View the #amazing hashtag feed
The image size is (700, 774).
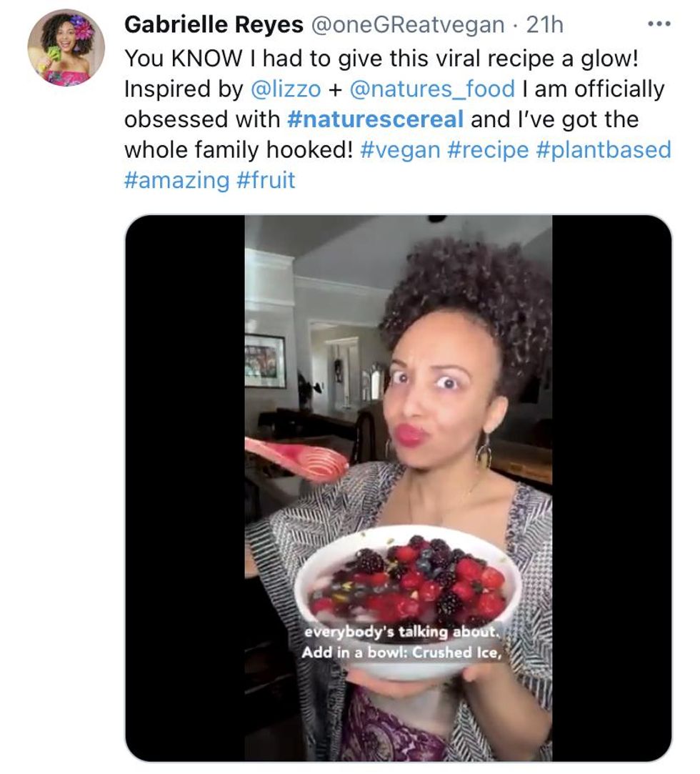click(176, 180)
